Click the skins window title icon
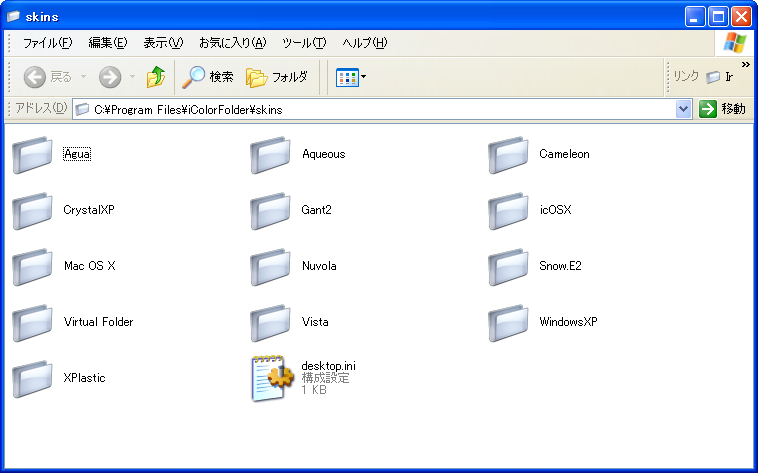Screen dimensions: 758x473 tap(13, 16)
